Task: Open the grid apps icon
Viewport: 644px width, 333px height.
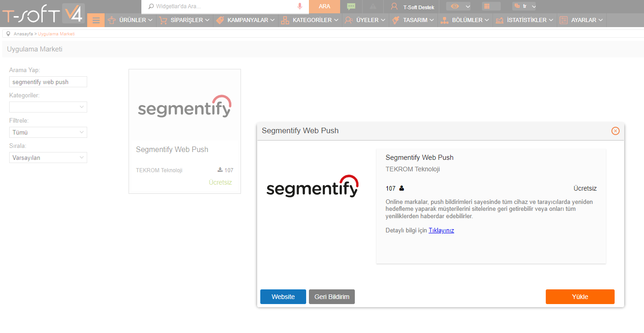Action: [487, 6]
